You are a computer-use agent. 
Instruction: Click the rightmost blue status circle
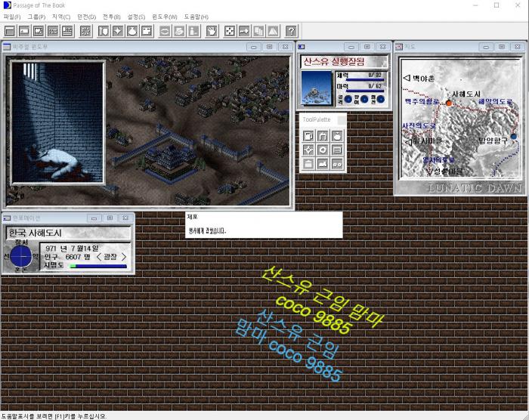pos(381,99)
